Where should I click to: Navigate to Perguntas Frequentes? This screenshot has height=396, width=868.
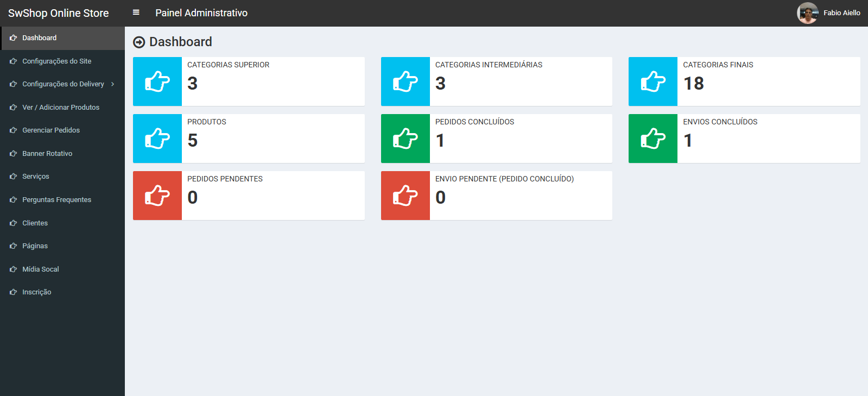click(56, 200)
